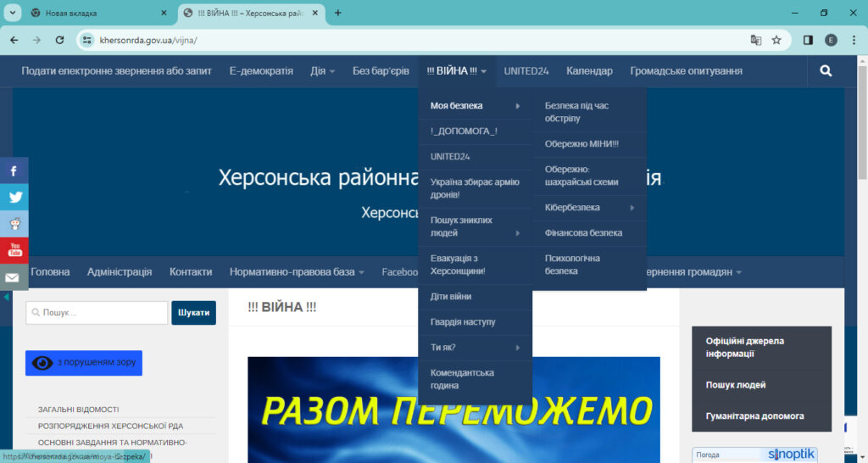
Task: Click the Facebook share icon in sidebar
Action: [14, 170]
